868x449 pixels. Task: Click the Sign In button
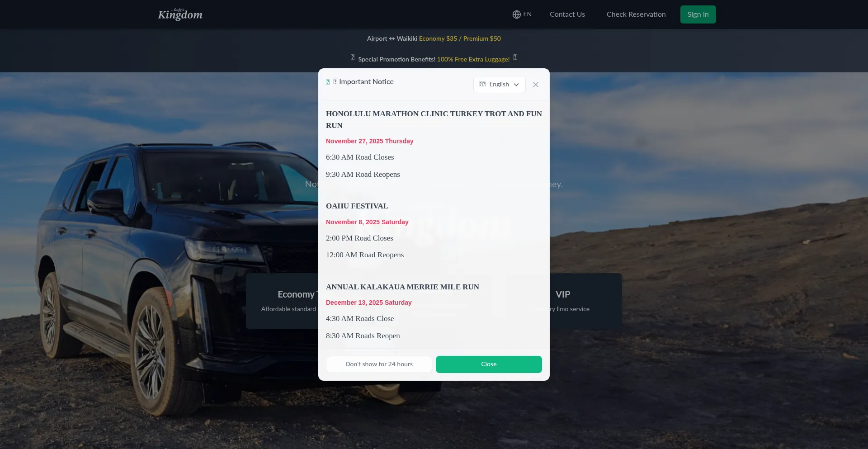click(x=698, y=14)
